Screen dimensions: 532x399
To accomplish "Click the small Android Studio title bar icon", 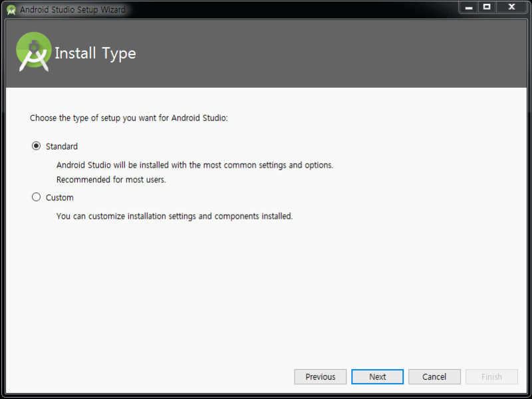I will click(11, 10).
